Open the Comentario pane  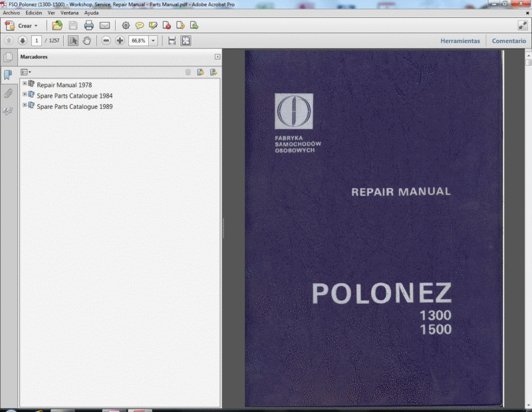pyautogui.click(x=509, y=41)
